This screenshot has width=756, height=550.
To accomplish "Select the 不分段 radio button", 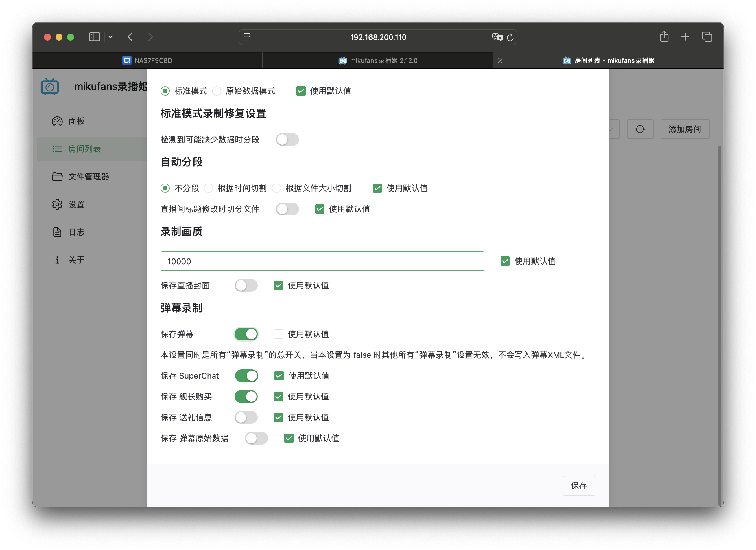I will [165, 188].
